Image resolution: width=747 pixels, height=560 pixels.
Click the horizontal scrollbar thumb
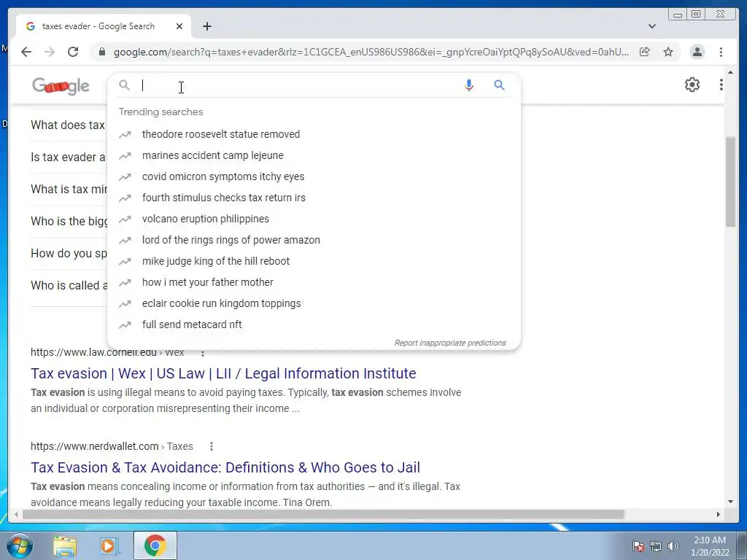(323, 514)
